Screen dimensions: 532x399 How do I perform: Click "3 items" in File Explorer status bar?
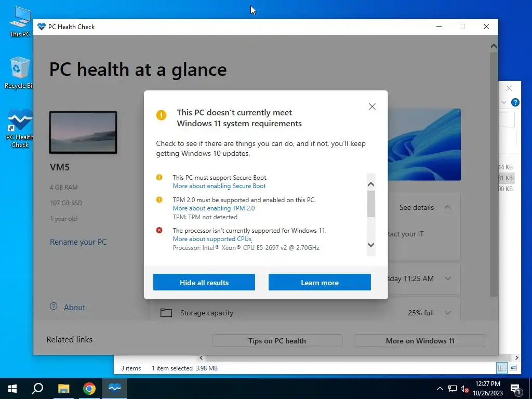131,368
